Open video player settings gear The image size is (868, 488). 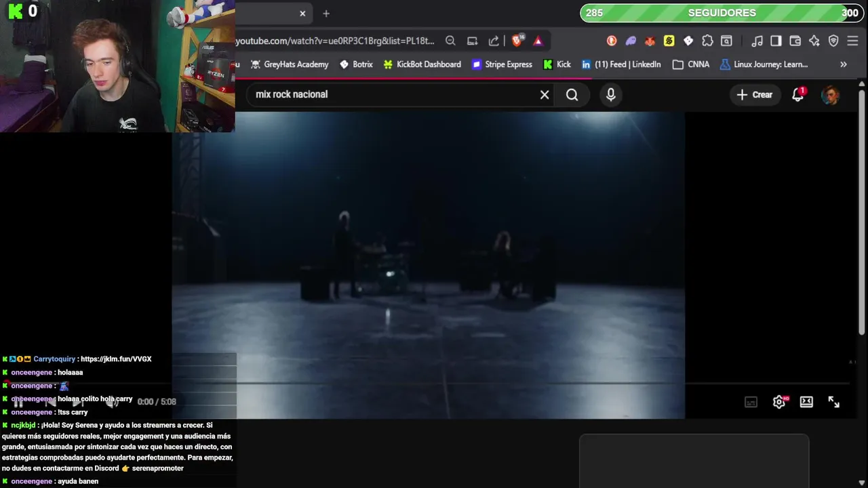coord(779,402)
